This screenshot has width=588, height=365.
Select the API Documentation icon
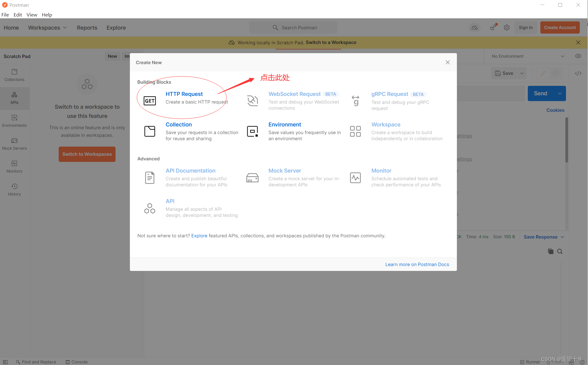(149, 178)
